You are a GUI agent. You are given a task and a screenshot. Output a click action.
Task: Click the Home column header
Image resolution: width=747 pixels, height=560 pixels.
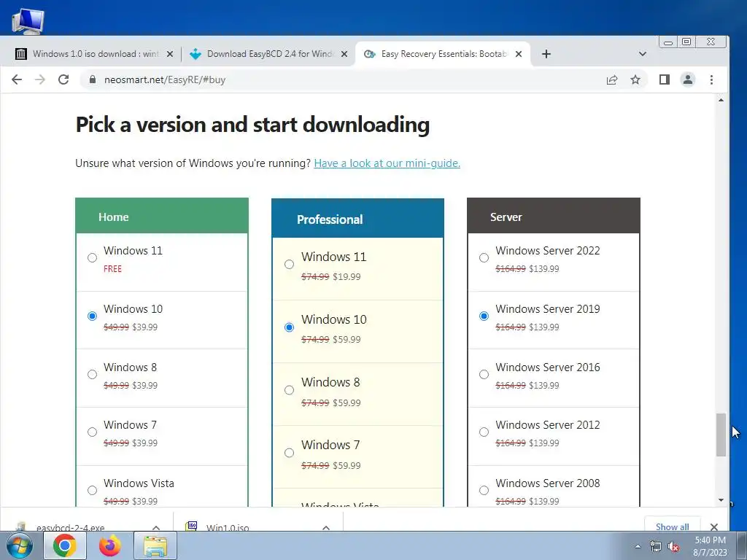click(162, 217)
